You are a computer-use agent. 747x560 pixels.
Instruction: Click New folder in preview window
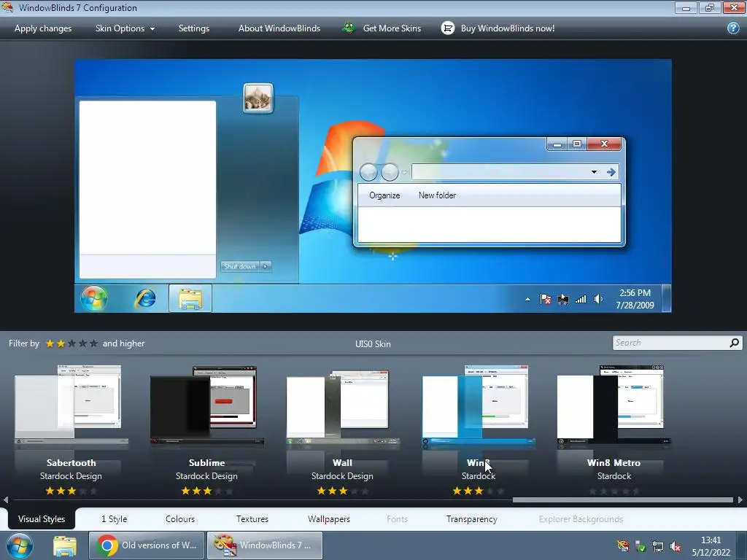click(x=437, y=195)
